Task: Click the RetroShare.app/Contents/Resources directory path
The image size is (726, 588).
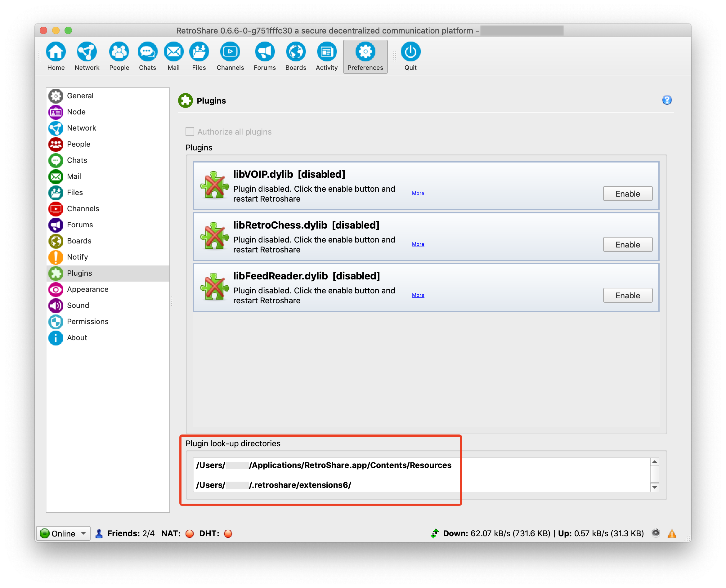Action: pyautogui.click(x=324, y=465)
